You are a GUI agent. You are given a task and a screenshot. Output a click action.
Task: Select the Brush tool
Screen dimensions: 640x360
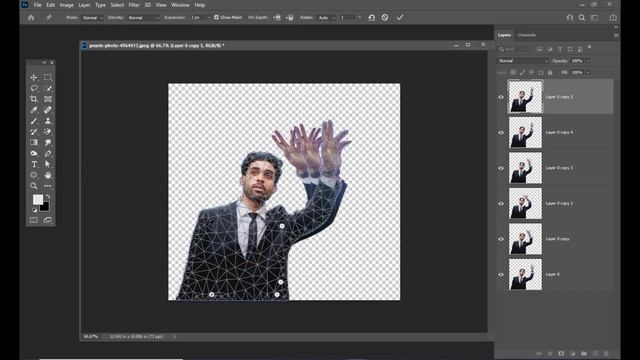point(34,121)
